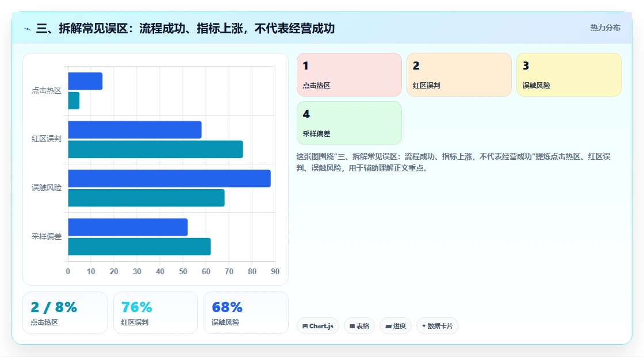
Task: Click the blue bar for 采样偏差
Action: click(128, 227)
